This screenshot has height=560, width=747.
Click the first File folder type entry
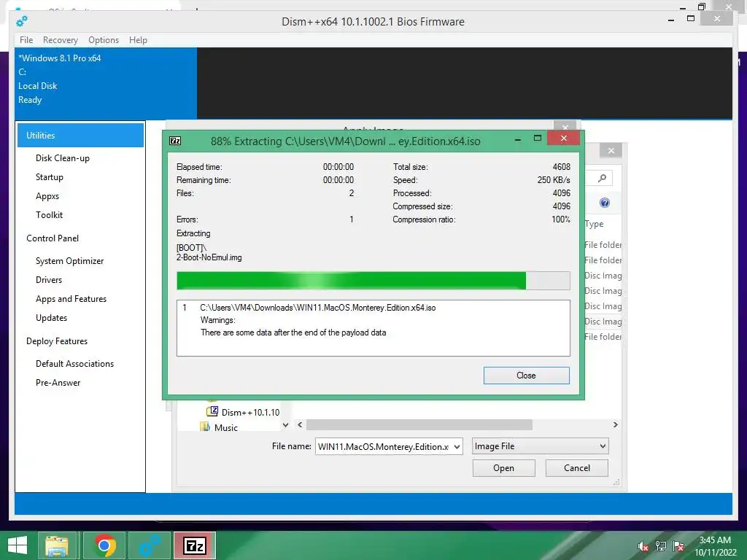603,245
